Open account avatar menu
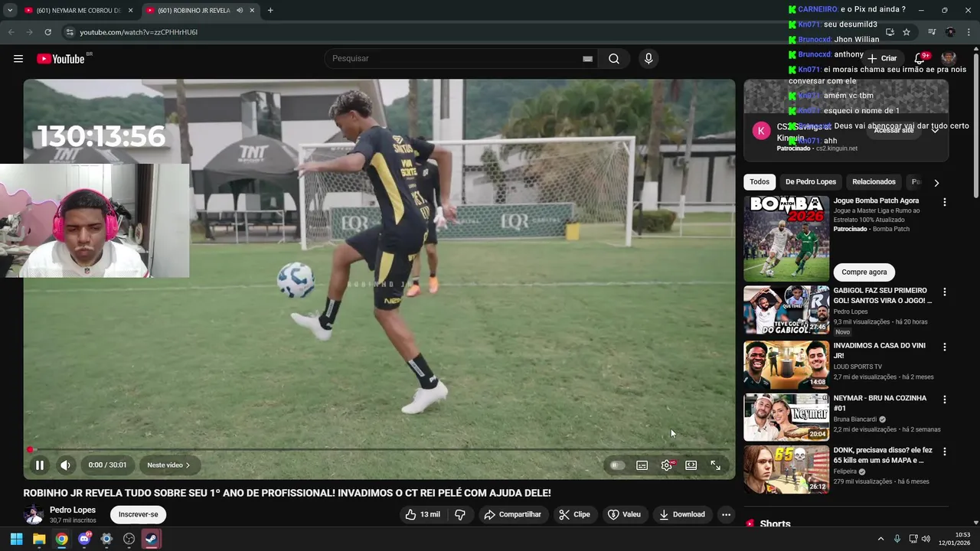 [x=949, y=58]
